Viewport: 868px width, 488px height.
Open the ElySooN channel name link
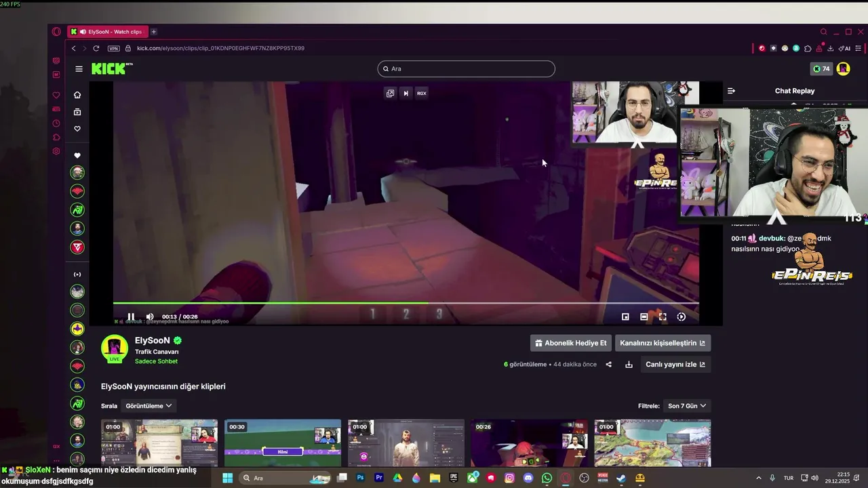153,340
